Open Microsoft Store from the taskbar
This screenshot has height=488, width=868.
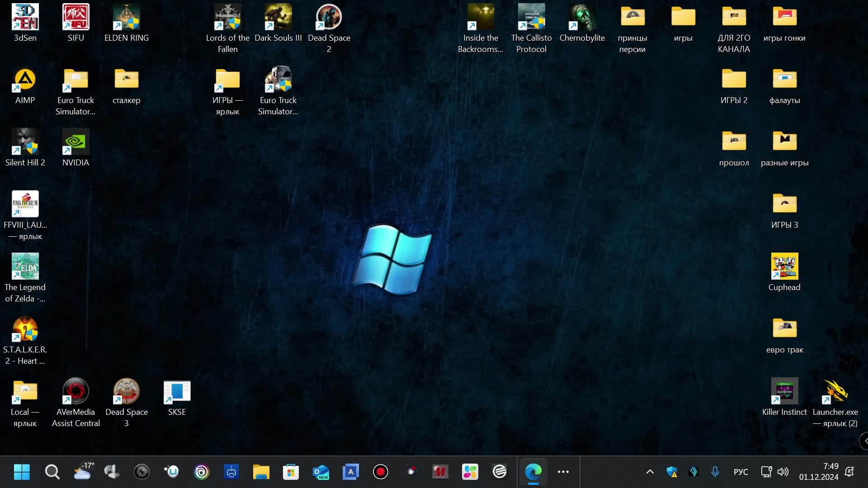[291, 472]
